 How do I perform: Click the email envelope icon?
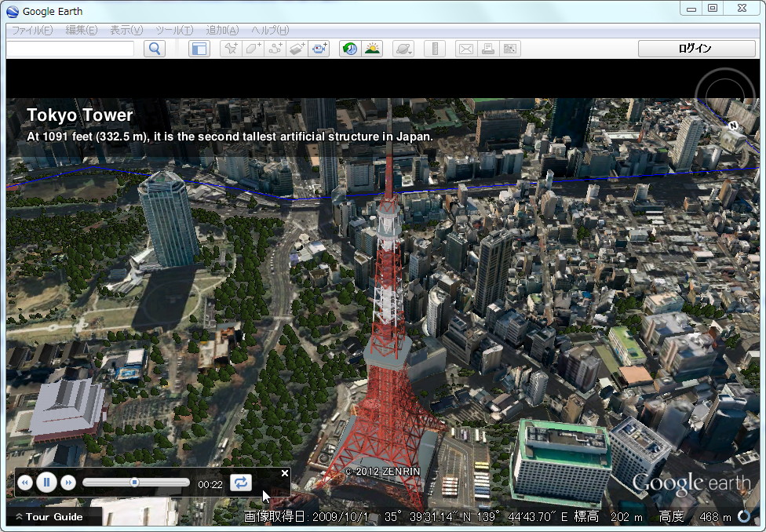click(x=466, y=49)
